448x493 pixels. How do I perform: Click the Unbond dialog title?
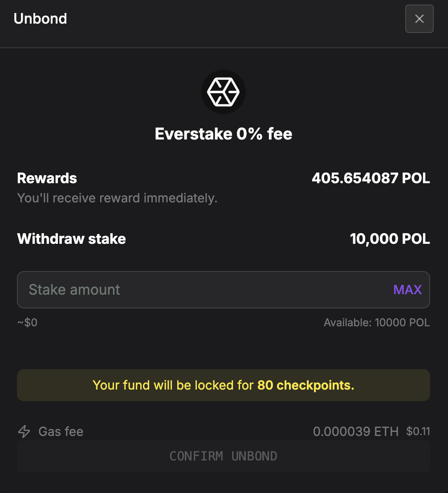point(40,19)
